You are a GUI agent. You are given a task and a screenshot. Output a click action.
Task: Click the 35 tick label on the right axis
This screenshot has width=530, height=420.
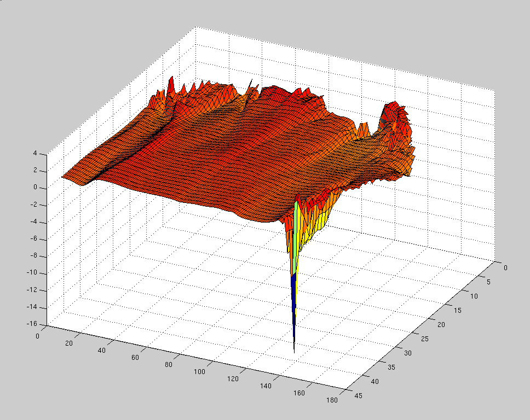point(391,367)
